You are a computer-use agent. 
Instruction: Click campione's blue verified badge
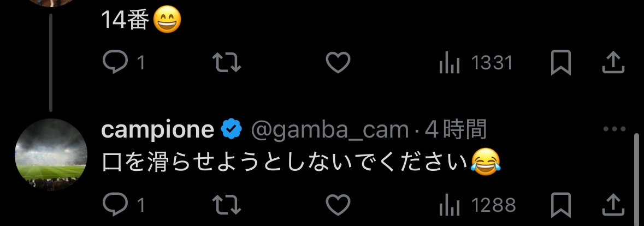click(x=232, y=130)
